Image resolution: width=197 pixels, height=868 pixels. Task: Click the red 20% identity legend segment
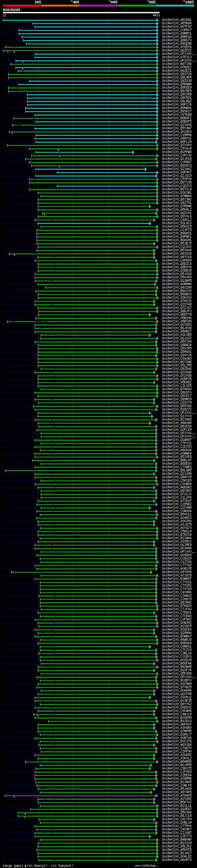[x=22, y=6]
